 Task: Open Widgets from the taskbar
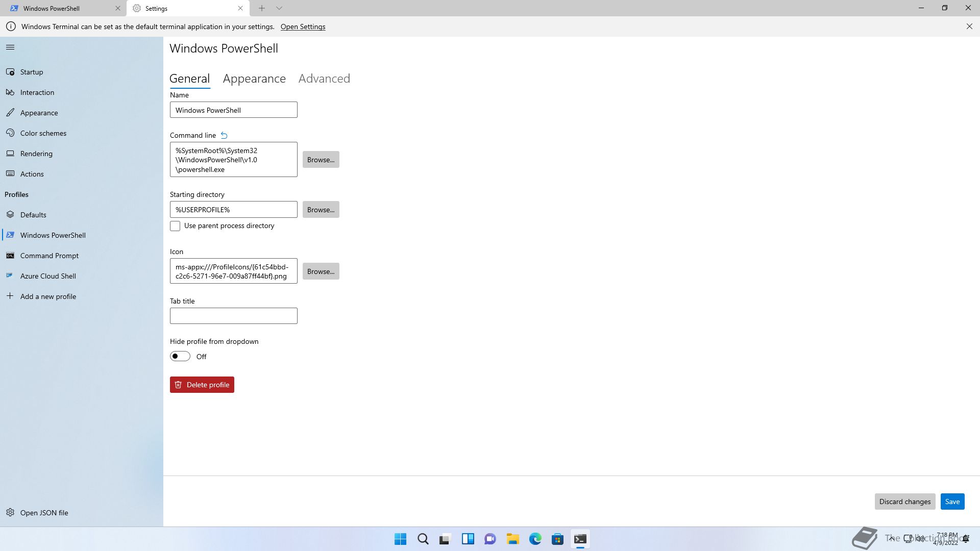click(468, 539)
